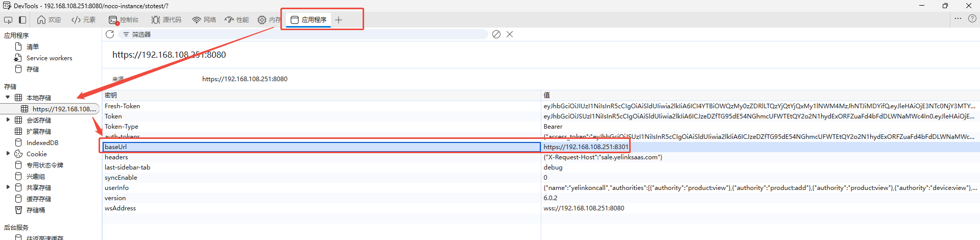Open the 控制台 console tab
Viewport: 980px width, 240px height.
(124, 20)
